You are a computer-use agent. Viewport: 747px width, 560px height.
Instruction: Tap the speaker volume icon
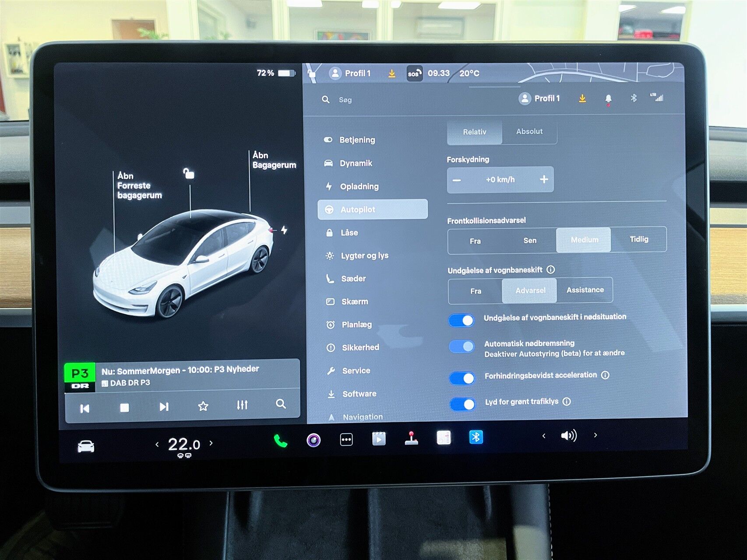569,435
